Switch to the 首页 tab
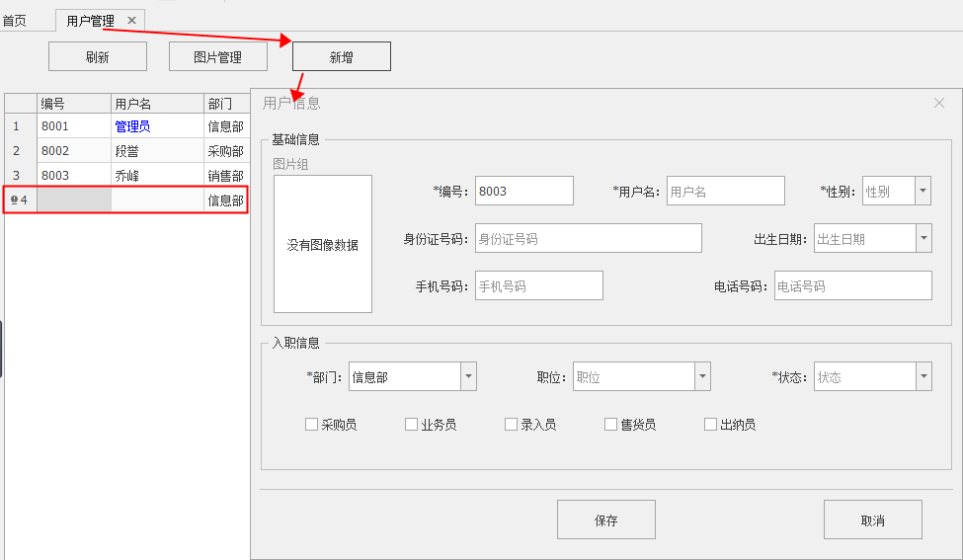The width and height of the screenshot is (963, 560). (15, 21)
